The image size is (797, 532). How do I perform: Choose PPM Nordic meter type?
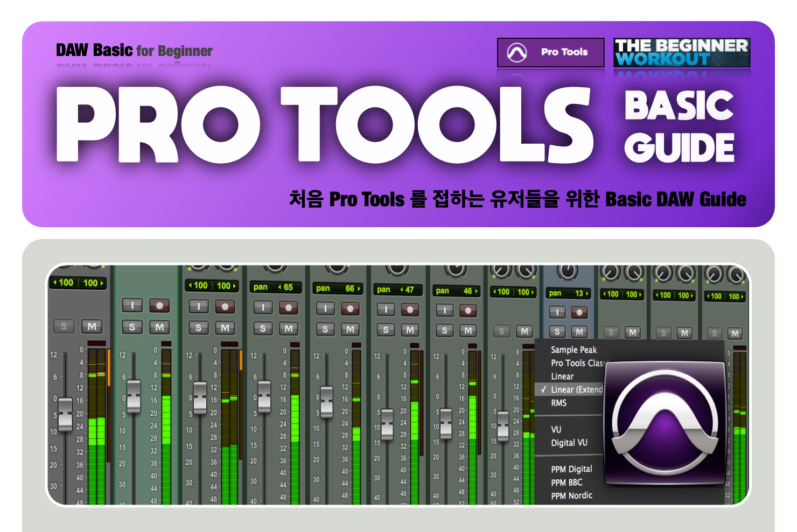tap(571, 495)
